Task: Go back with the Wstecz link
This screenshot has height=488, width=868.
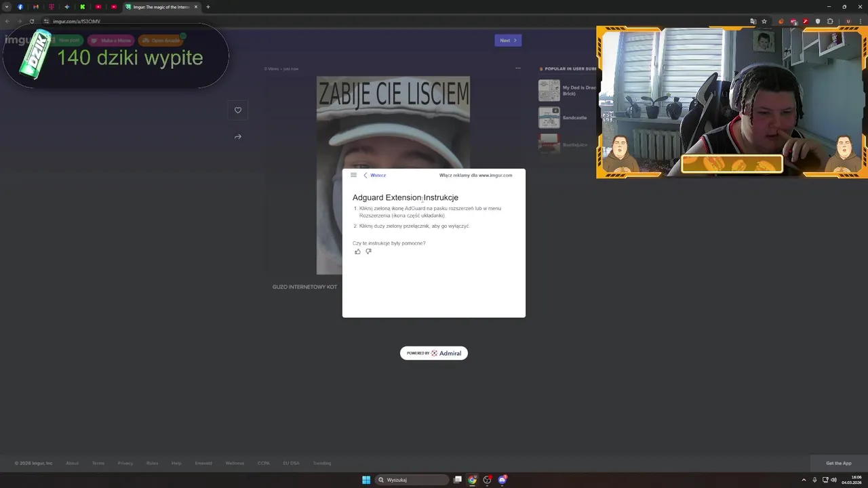Action: pyautogui.click(x=374, y=175)
